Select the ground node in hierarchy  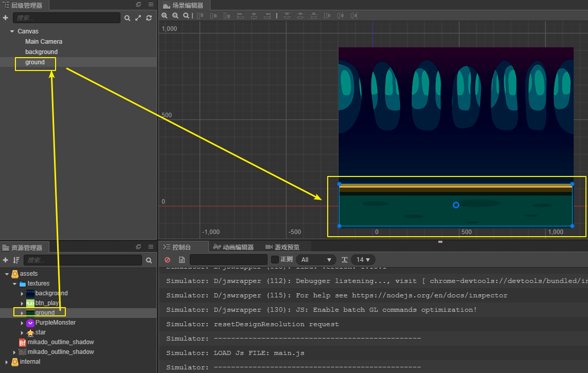tap(35, 62)
